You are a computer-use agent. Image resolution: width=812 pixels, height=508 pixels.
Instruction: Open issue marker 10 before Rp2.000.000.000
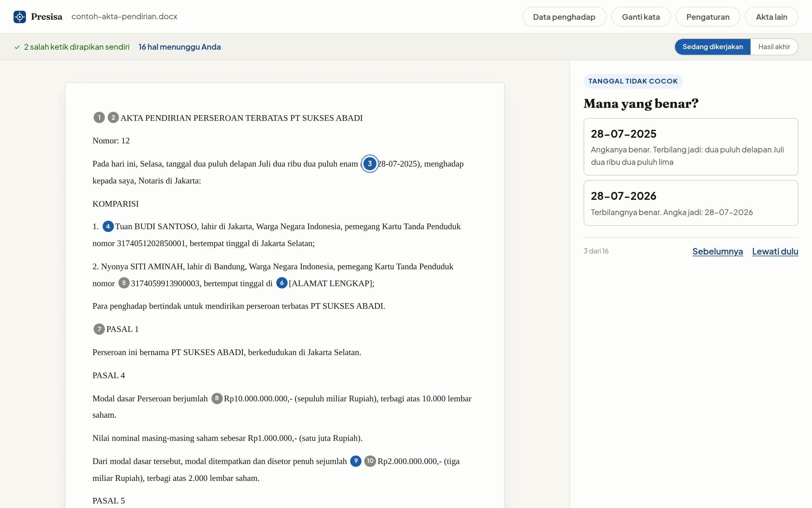point(370,461)
